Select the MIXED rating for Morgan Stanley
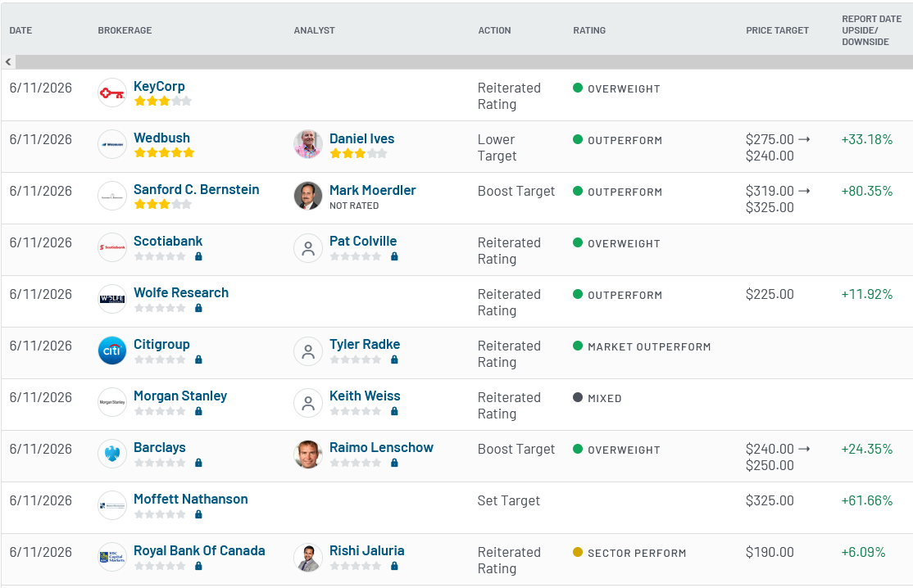 597,398
